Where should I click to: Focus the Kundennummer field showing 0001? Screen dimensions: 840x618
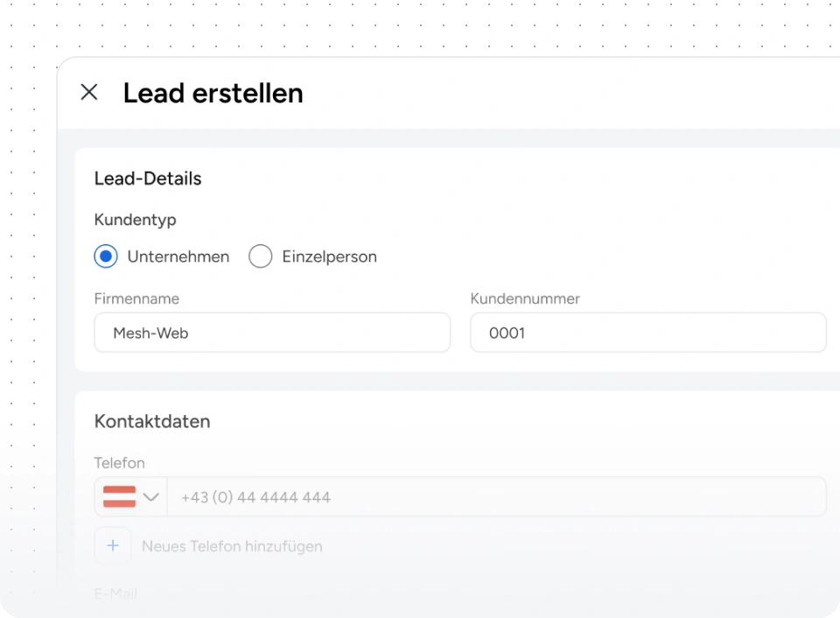(647, 333)
